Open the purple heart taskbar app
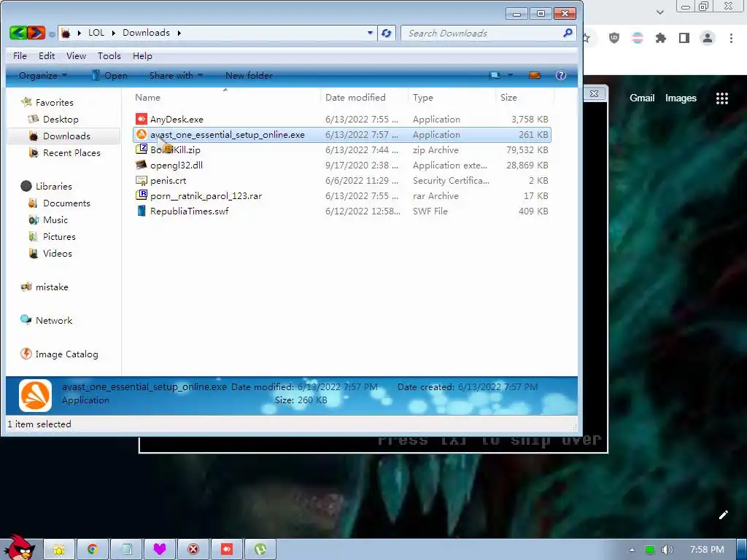This screenshot has width=747, height=560. (160, 550)
